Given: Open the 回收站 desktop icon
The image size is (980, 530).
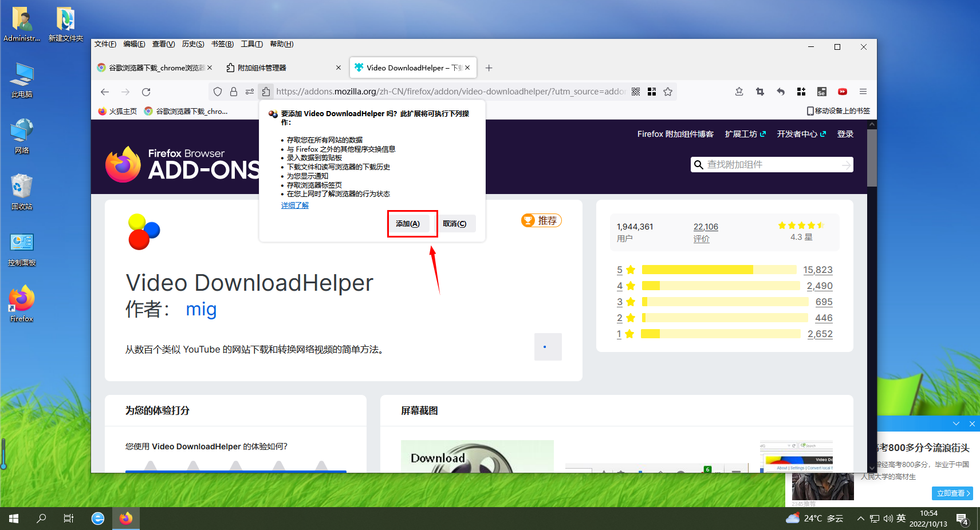Looking at the screenshot, I should pos(22,192).
